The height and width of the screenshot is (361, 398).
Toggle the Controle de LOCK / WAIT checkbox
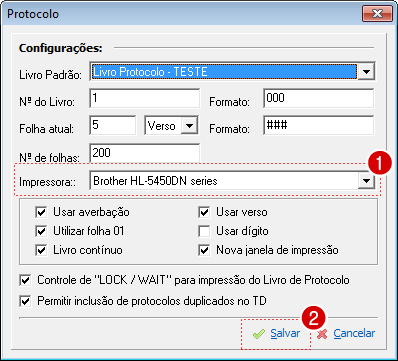(25, 280)
